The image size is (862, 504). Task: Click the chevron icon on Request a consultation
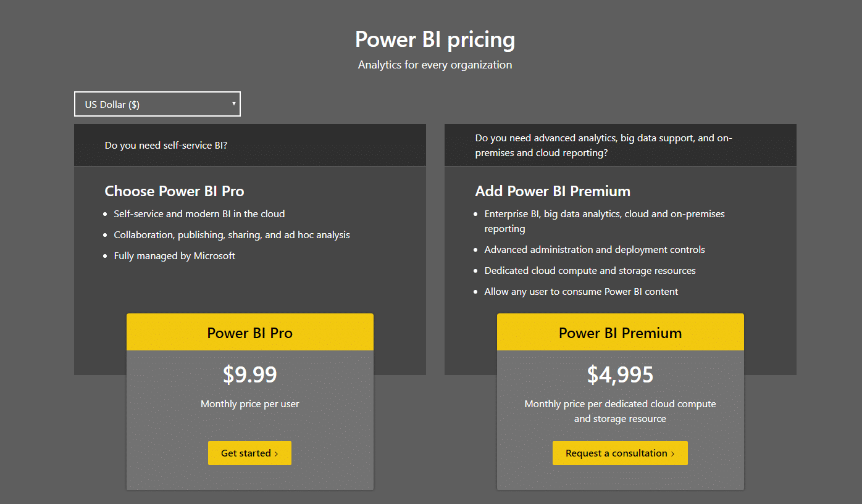(671, 453)
